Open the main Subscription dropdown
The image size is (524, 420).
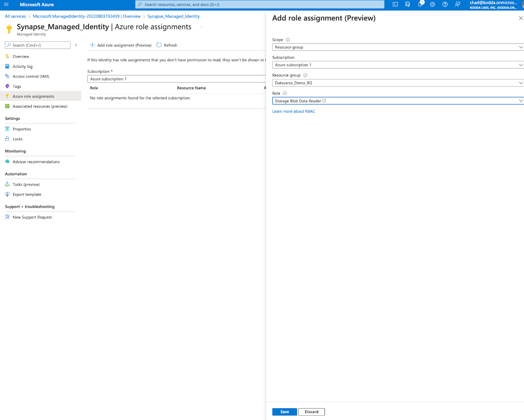click(x=177, y=79)
